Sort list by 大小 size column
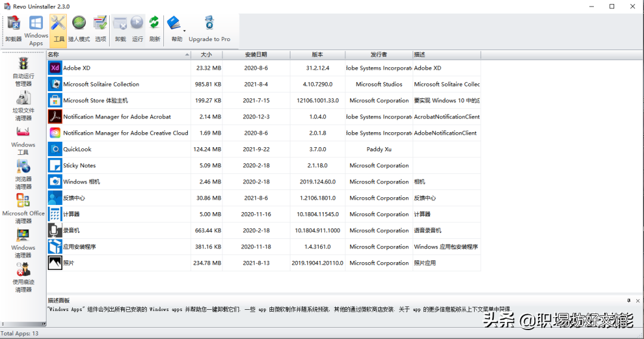Viewport: 644px width, 339px height. tap(206, 54)
